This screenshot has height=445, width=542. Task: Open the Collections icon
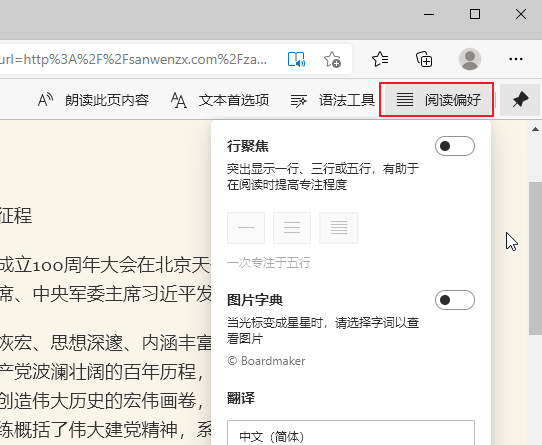[x=424, y=59]
